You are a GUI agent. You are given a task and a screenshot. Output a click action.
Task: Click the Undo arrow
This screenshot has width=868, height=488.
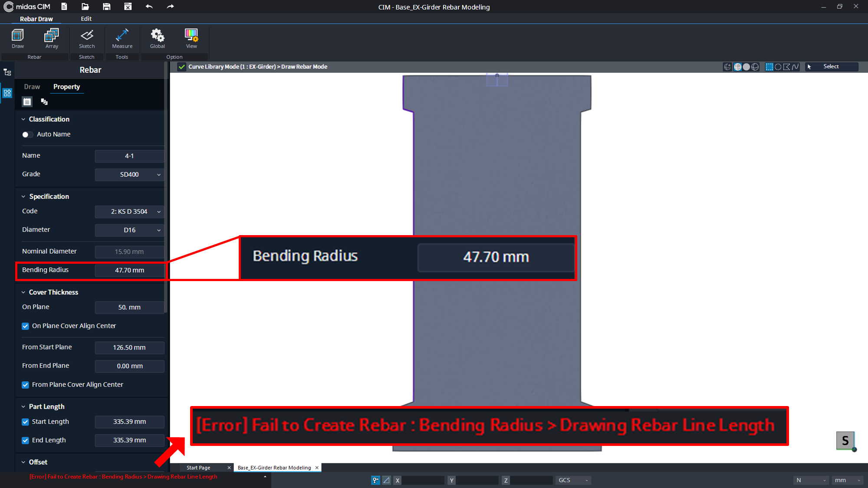tap(149, 7)
